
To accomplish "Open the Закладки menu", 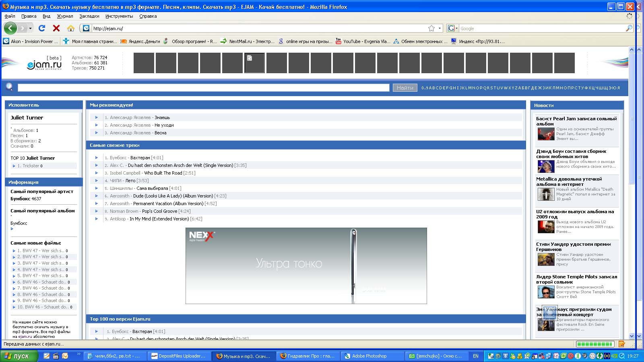I will [x=89, y=16].
